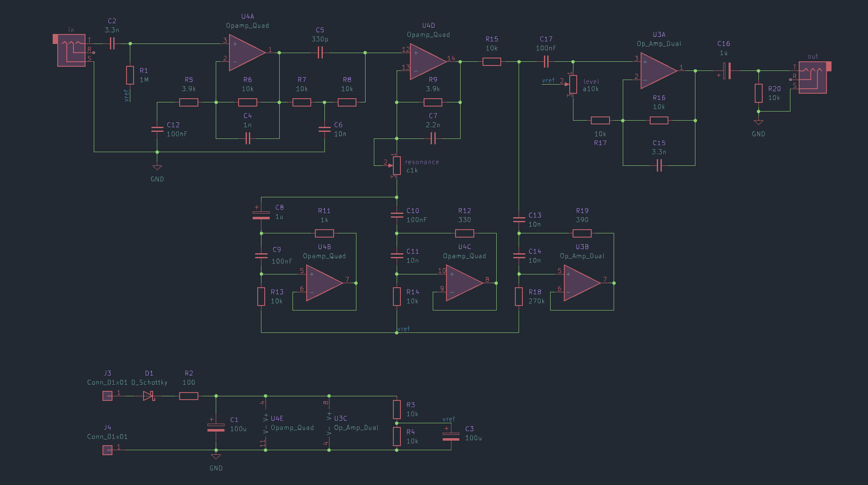Click the U4A op-amp triangle symbol
Image resolution: width=868 pixels, height=485 pixels.
[247, 53]
